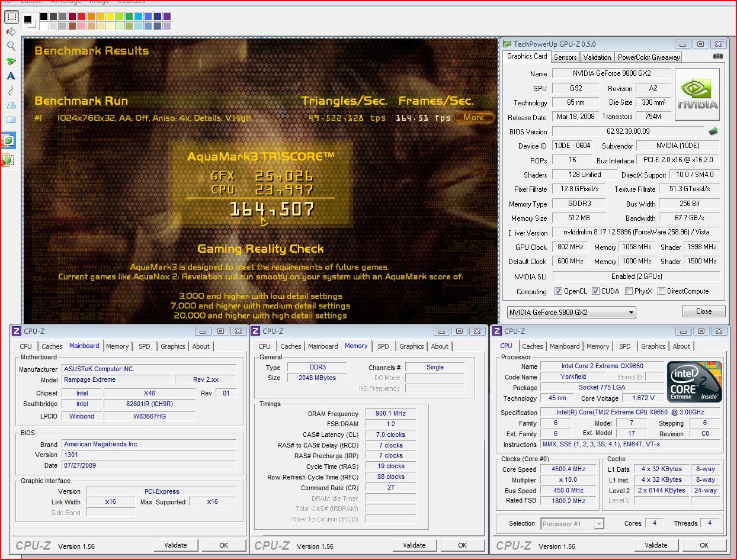
Task: Open the Processor #1 selection dropdown
Action: [572, 523]
